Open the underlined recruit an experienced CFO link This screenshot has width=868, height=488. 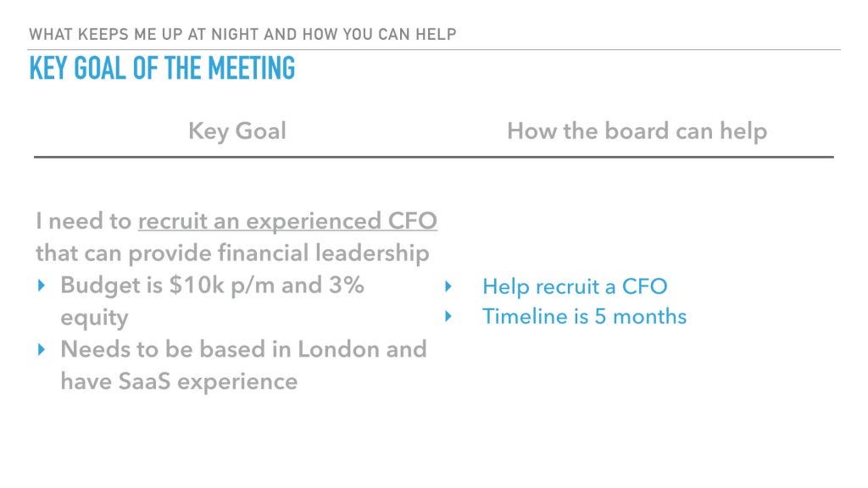[x=287, y=221]
